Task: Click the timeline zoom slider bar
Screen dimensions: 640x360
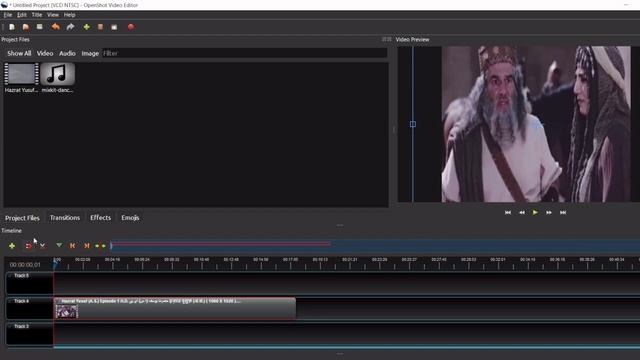Action: point(375,246)
